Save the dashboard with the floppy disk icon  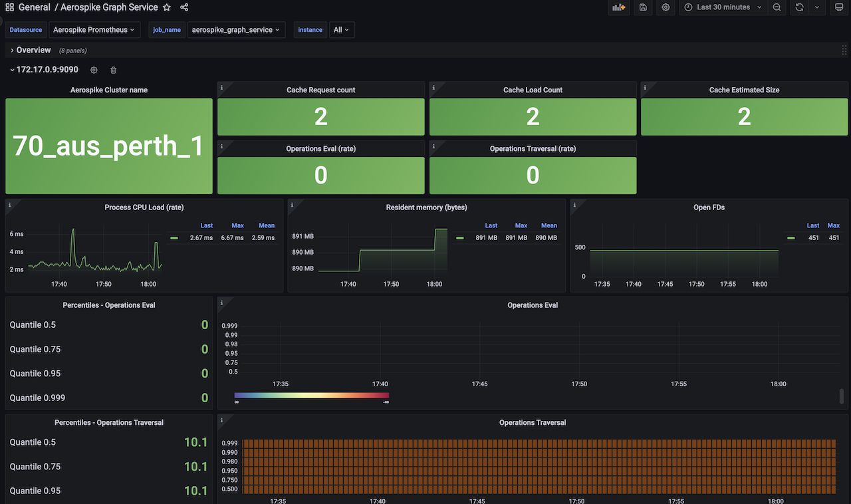[643, 7]
